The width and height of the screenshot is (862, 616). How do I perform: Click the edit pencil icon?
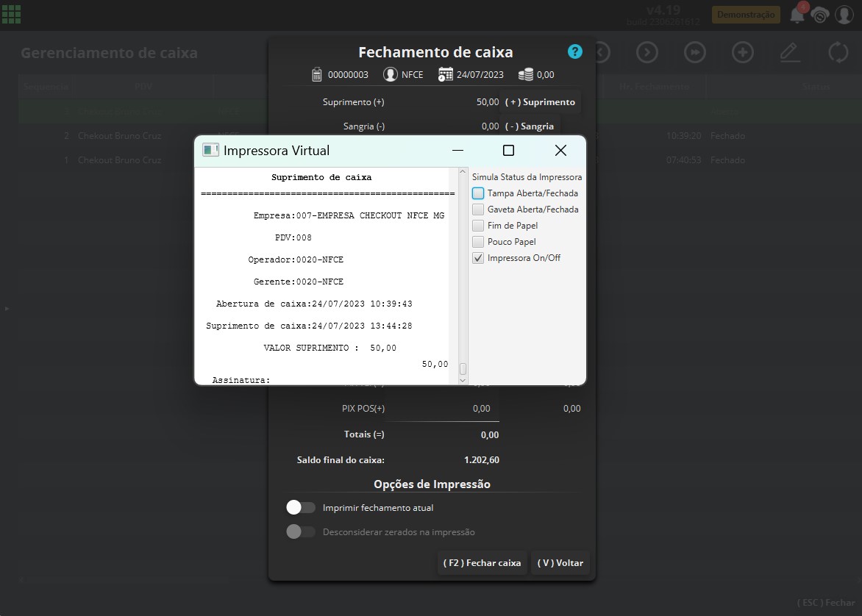790,53
